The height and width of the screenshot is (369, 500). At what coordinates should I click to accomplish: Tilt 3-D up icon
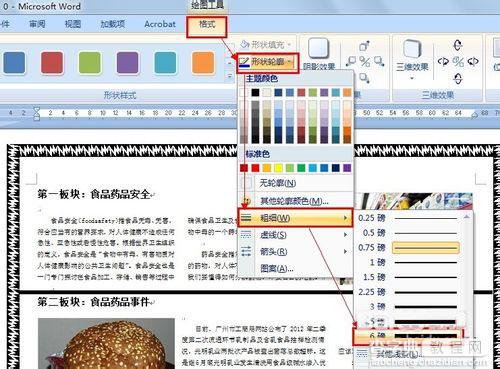(x=458, y=45)
